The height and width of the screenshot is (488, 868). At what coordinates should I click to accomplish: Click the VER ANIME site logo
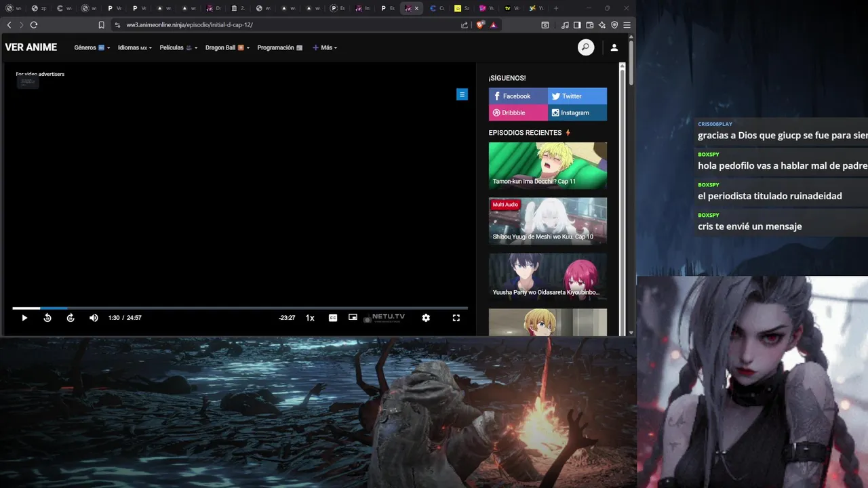(x=31, y=47)
